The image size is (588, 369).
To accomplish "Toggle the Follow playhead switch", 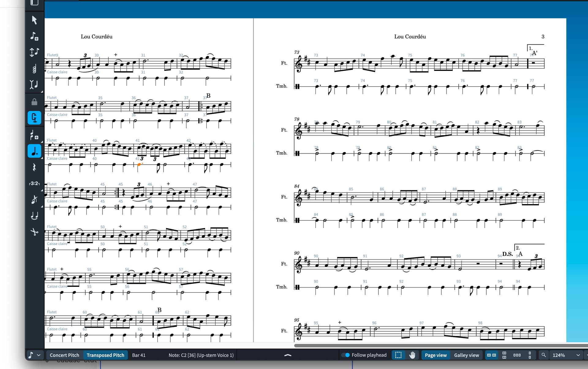I will [346, 355].
